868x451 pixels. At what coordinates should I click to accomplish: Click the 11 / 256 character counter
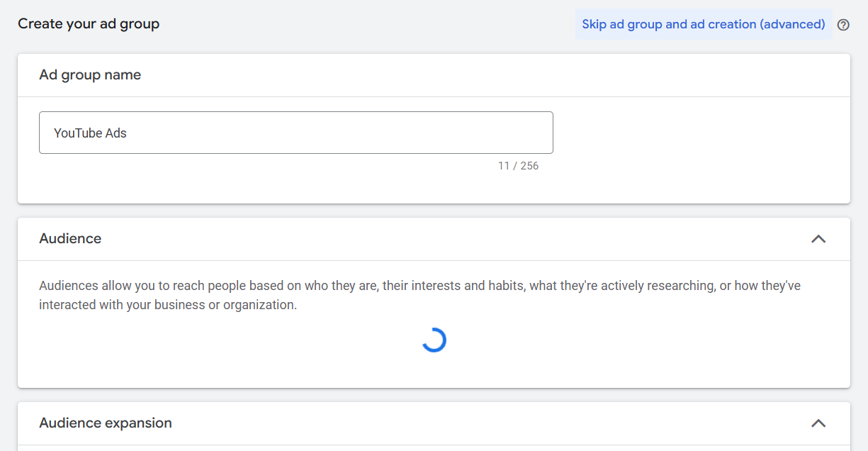click(x=518, y=166)
